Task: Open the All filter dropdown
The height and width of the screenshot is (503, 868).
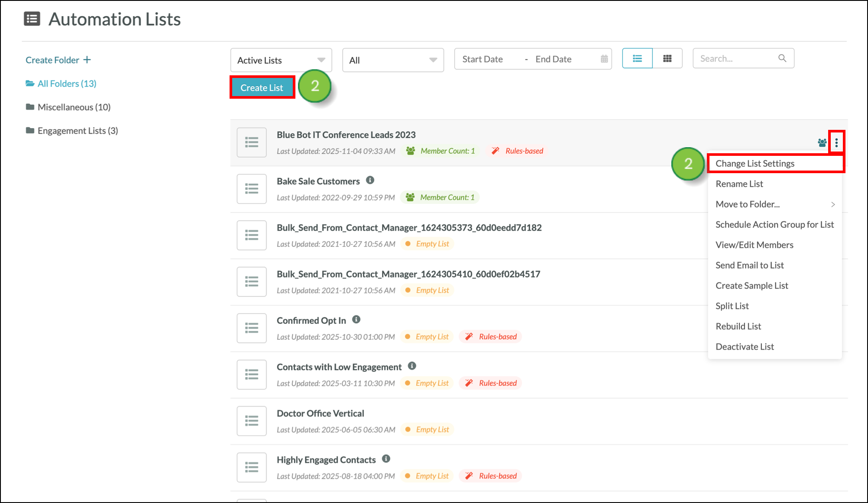Action: 393,60
